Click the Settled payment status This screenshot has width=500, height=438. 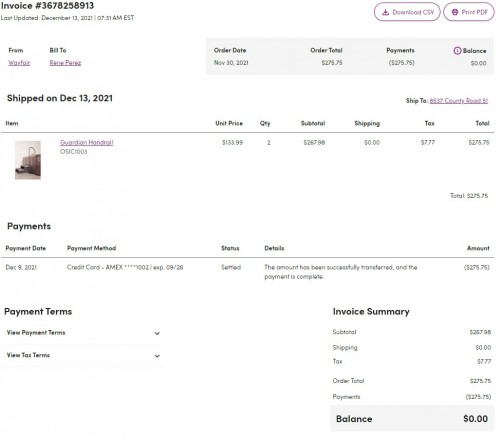coord(231,267)
